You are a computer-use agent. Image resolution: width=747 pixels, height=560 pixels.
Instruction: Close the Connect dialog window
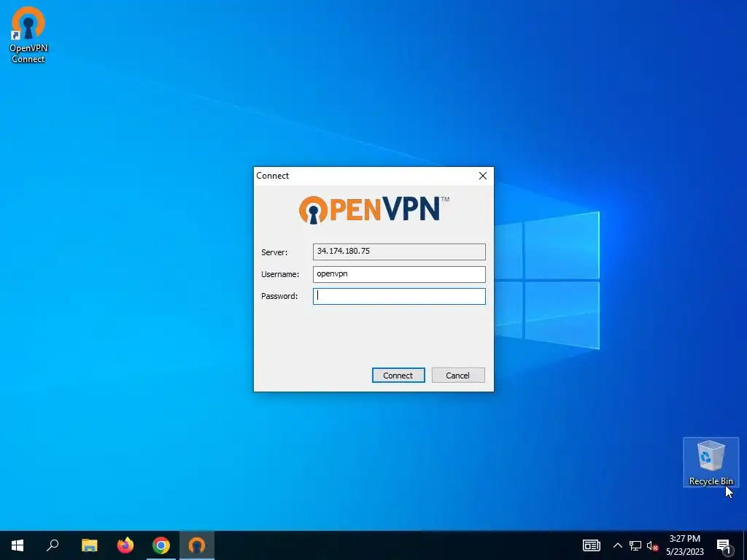[483, 176]
